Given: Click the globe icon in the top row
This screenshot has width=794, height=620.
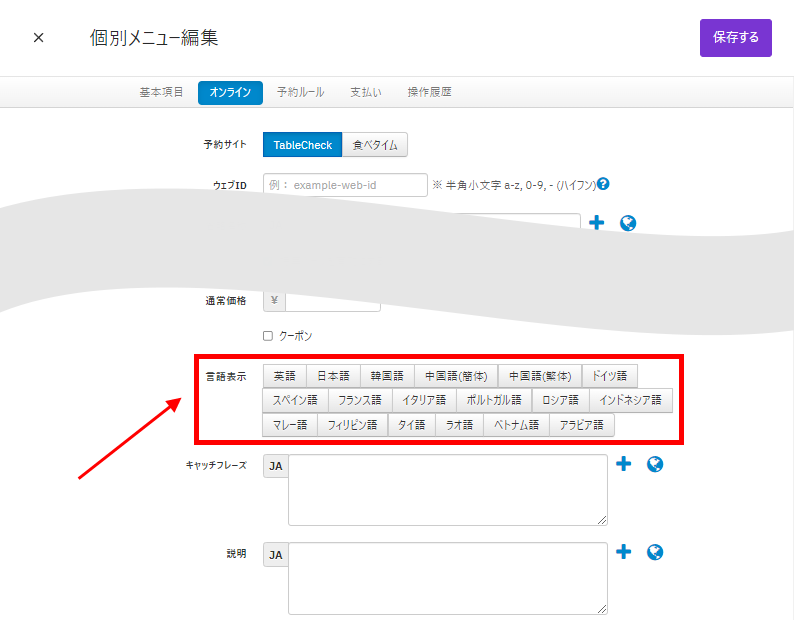Looking at the screenshot, I should tap(628, 223).
